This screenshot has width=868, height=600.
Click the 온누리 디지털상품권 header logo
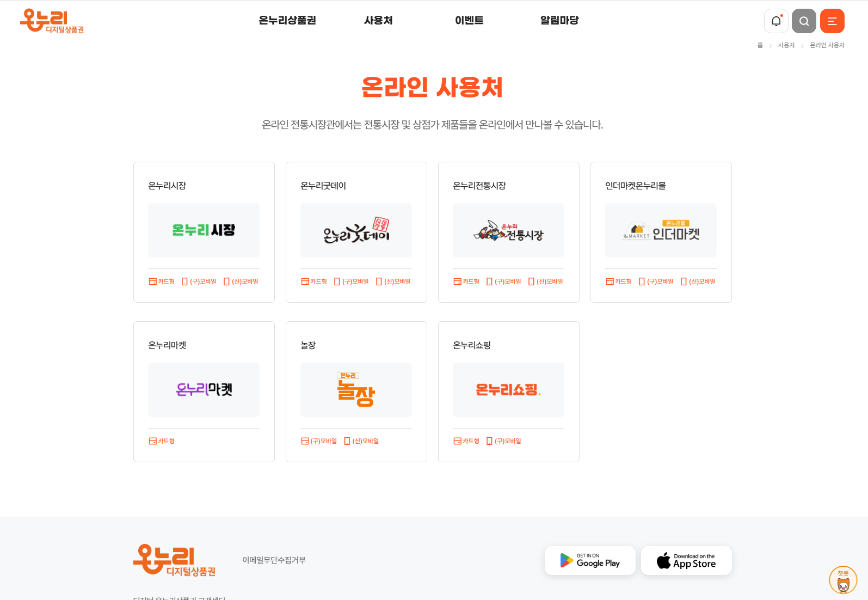coord(52,21)
